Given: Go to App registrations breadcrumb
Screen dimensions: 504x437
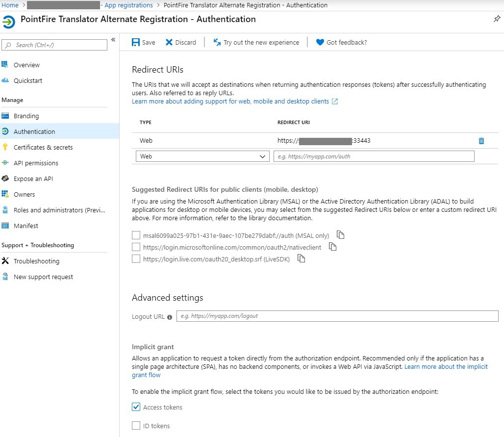Looking at the screenshot, I should (x=128, y=5).
